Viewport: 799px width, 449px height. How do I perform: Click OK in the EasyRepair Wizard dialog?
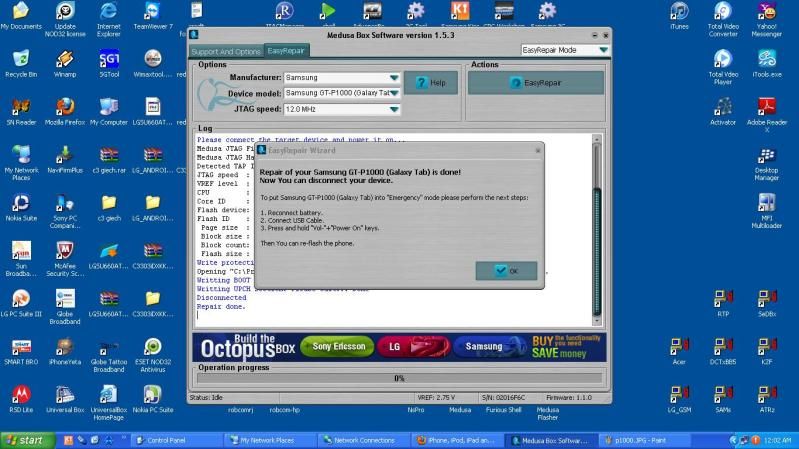click(506, 271)
